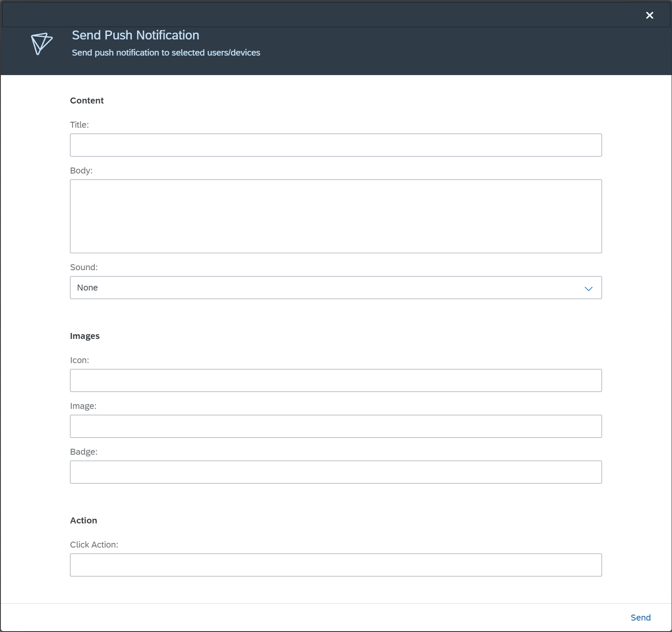
Task: Click the Click Action input field
Action: [336, 565]
